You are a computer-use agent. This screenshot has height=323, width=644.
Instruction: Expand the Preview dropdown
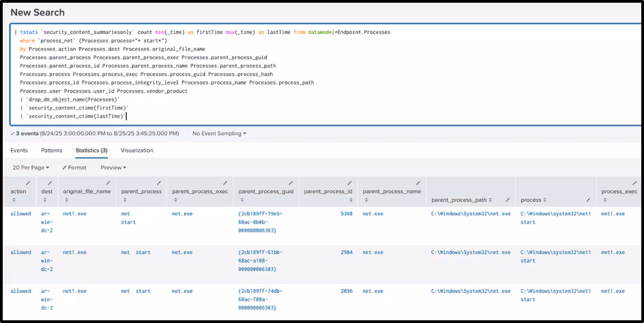[113, 167]
